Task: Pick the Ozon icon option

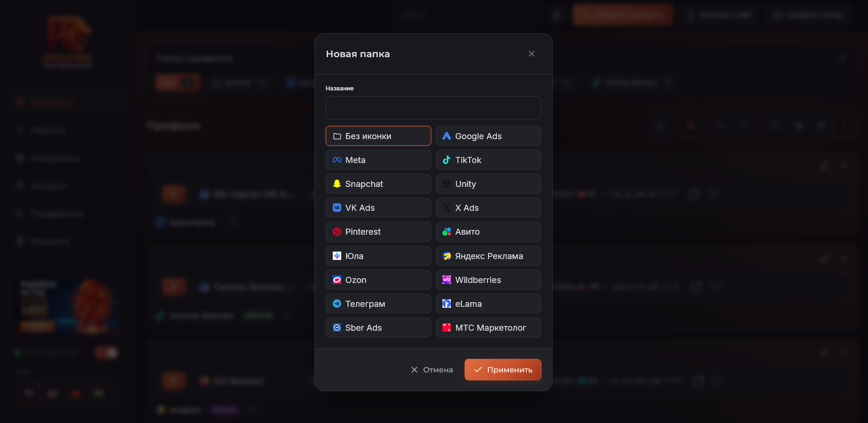Action: point(378,280)
